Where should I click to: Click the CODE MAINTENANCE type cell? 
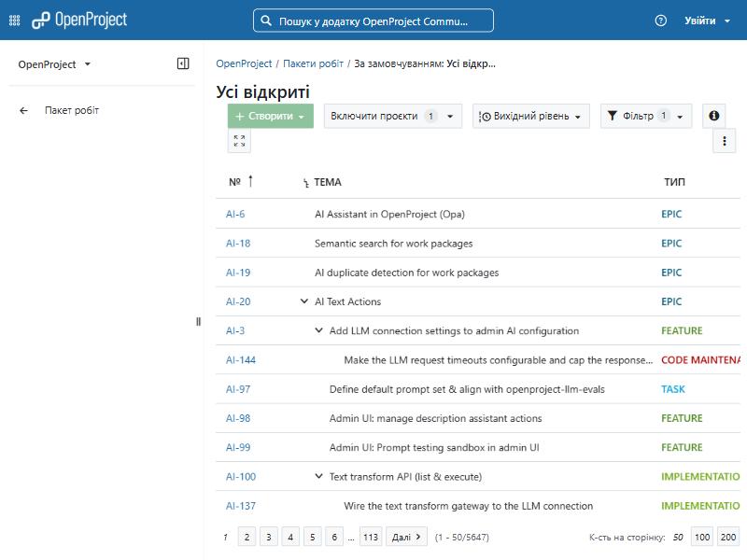[700, 360]
